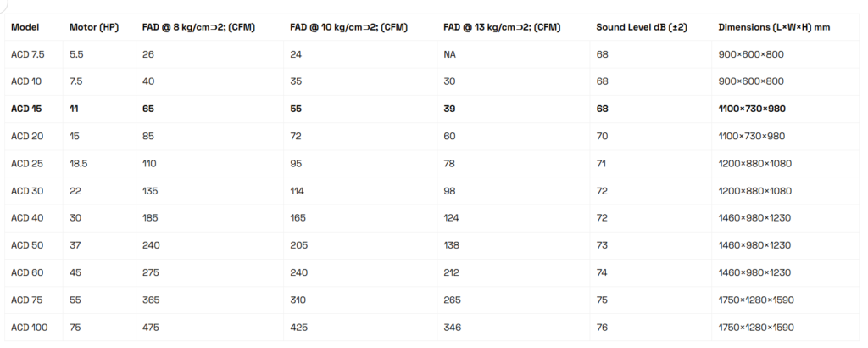The image size is (868, 348).
Task: Click the 1100×730×980 dimensions in bold row
Action: click(751, 109)
